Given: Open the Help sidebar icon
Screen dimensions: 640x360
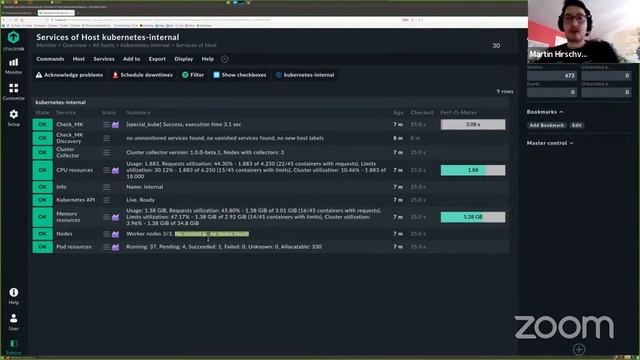Looking at the screenshot, I should point(13,296).
